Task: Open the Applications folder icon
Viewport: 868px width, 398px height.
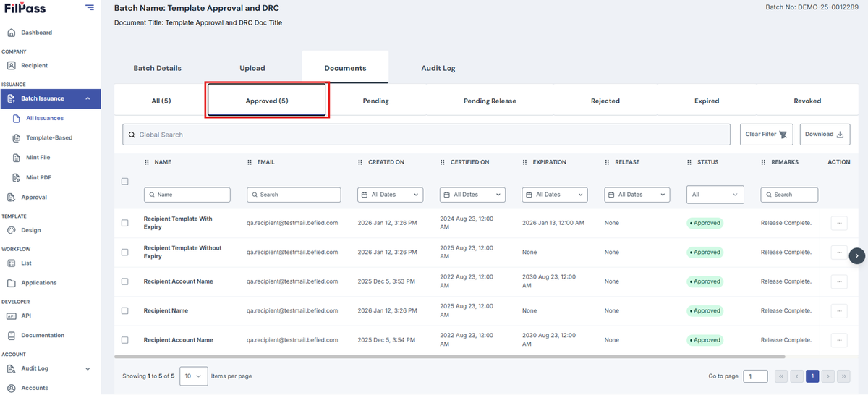Action: click(x=11, y=283)
